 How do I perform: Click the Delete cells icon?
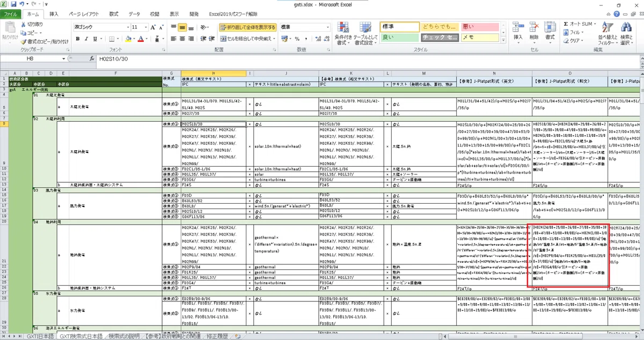[x=534, y=27]
